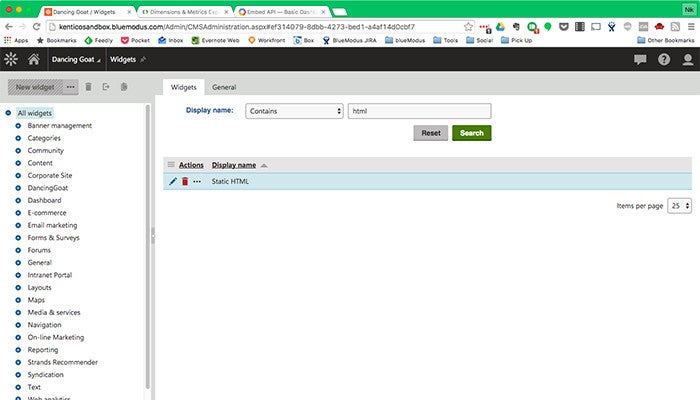700x400 pixels.
Task: Open the user profile icon in header
Action: [688, 59]
